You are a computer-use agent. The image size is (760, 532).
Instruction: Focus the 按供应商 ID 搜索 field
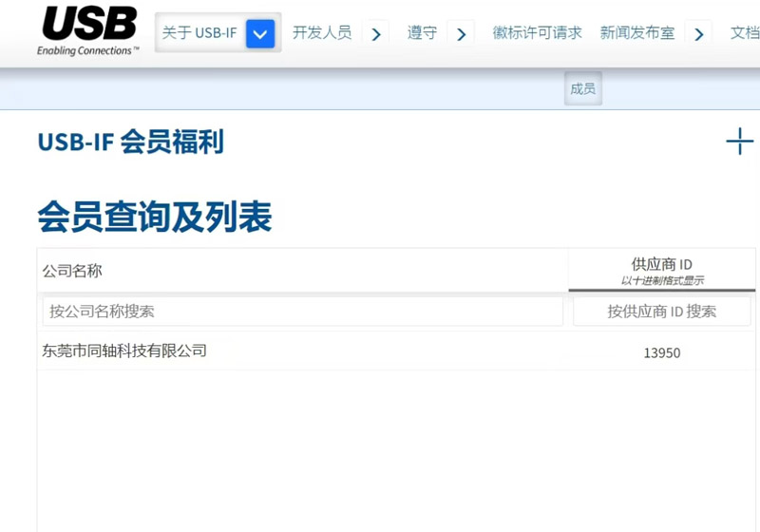pyautogui.click(x=661, y=311)
